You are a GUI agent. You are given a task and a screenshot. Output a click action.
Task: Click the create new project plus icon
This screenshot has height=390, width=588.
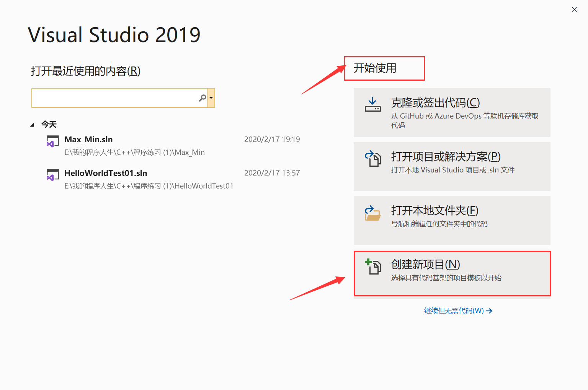(x=372, y=266)
